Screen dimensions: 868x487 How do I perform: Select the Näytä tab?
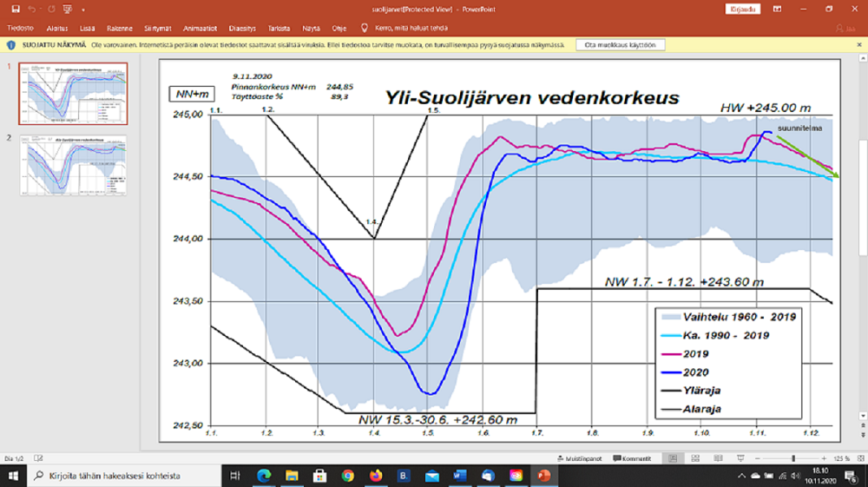tap(311, 29)
